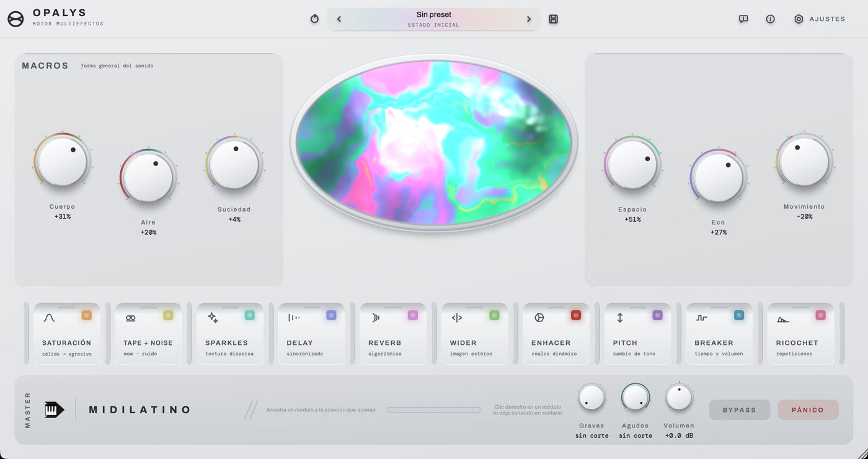The image size is (868, 459).
Task: Click the Tape + Noise reel icon
Action: tap(131, 318)
